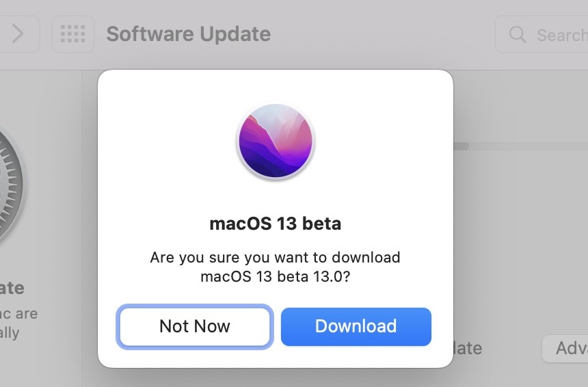Click the forward navigation chevron

point(18,34)
